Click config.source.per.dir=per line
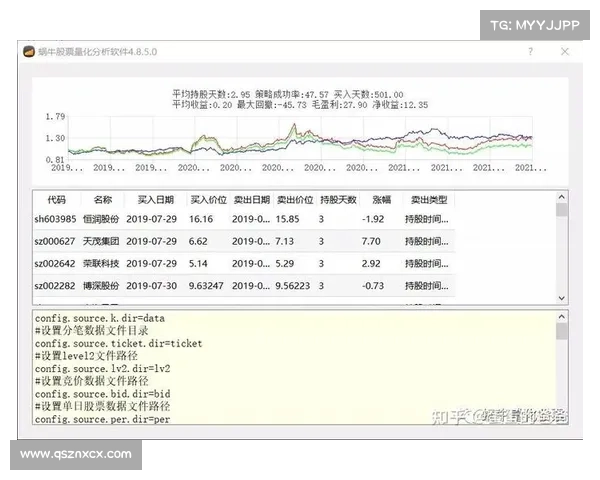 (103, 420)
